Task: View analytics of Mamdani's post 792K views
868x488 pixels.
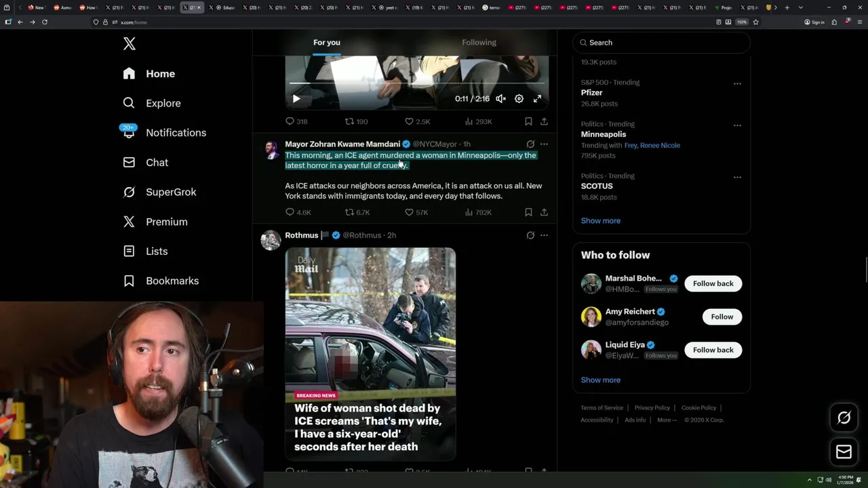Action: tap(478, 212)
